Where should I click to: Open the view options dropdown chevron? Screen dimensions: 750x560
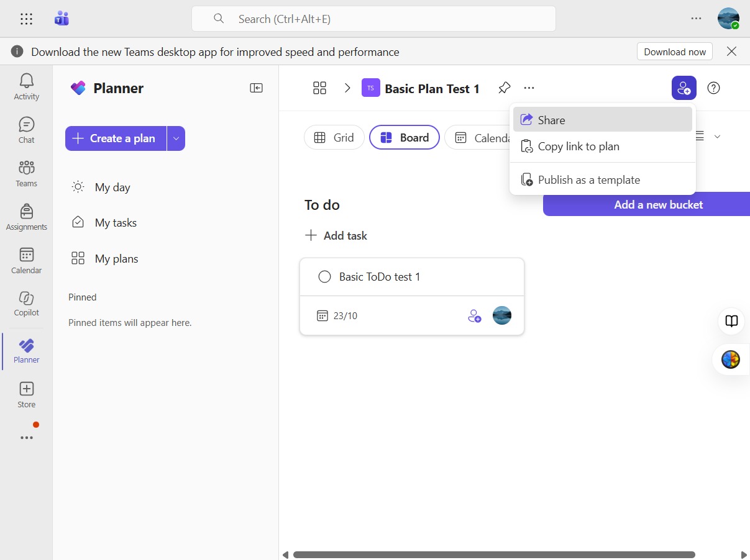717,136
